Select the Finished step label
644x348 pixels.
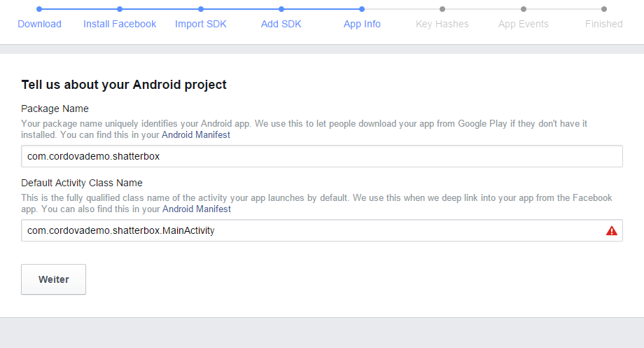click(603, 24)
